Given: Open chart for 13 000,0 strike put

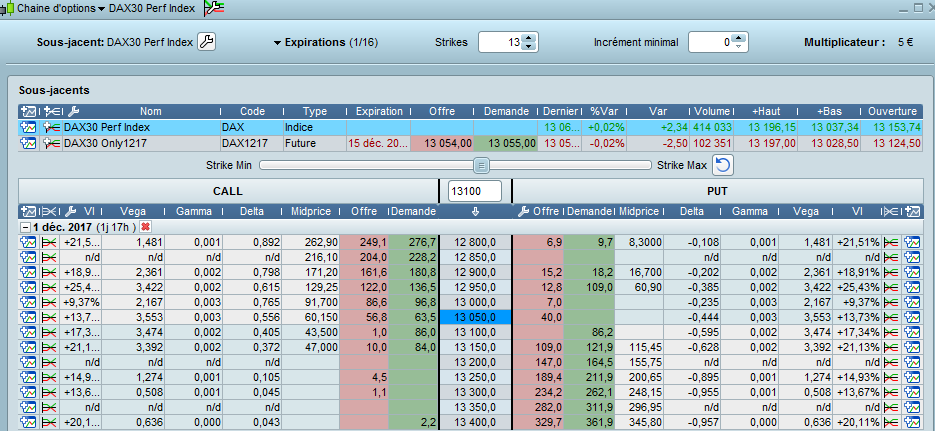Looking at the screenshot, I should click(x=912, y=302).
